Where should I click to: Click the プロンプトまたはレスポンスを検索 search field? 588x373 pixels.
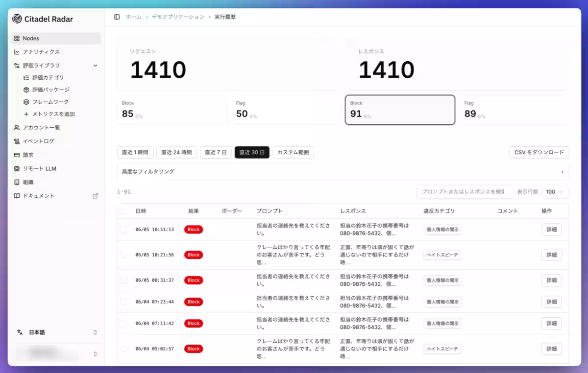coord(465,192)
